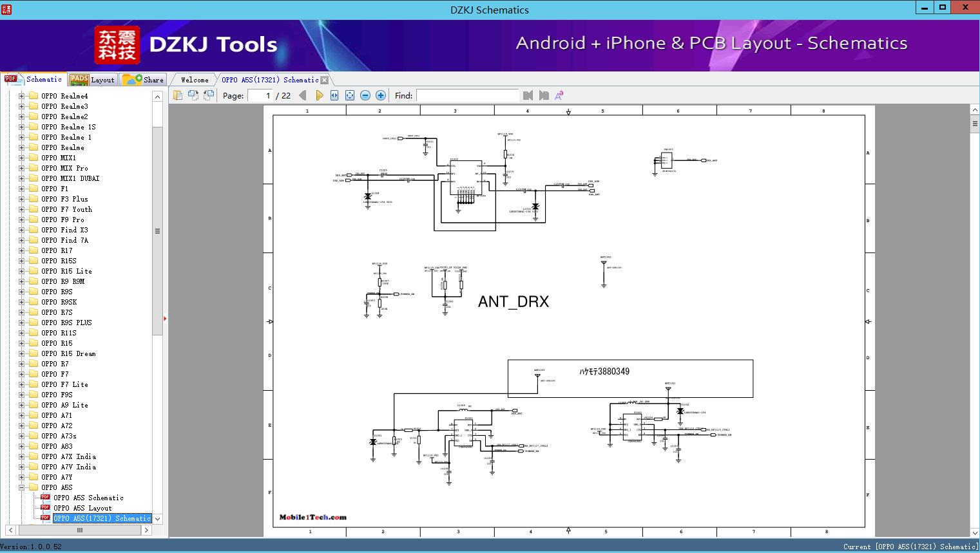Toggle case-sensitive search with the Aa icon

pyautogui.click(x=559, y=95)
